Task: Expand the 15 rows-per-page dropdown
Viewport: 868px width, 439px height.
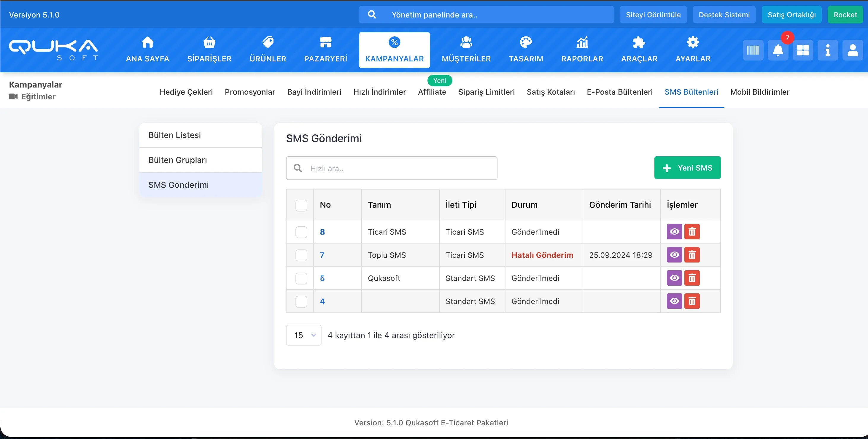Action: (x=303, y=335)
